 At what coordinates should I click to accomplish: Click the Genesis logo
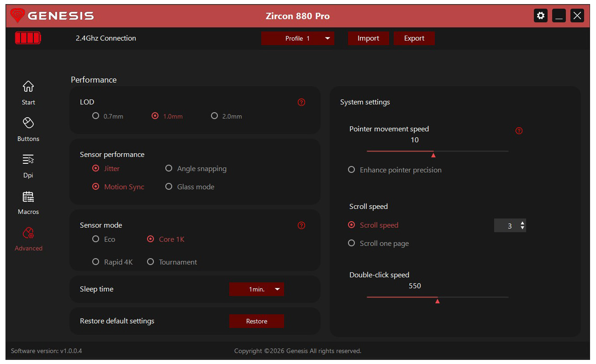coord(52,16)
